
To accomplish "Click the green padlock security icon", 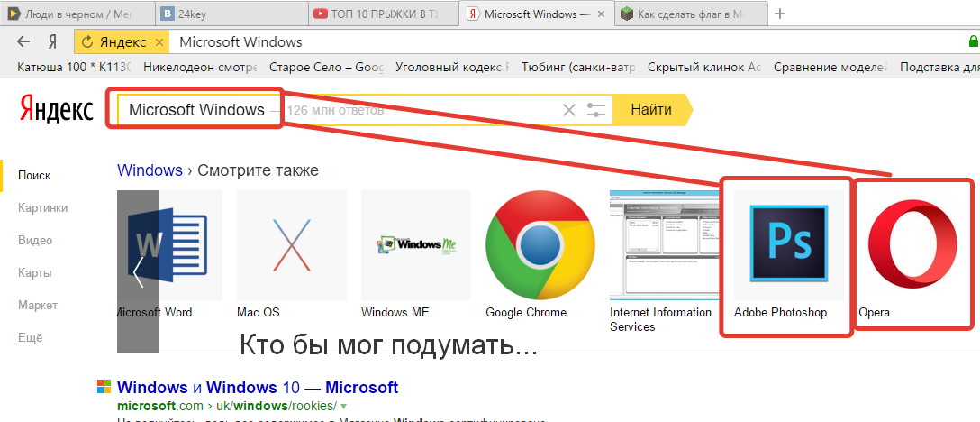I will [x=973, y=42].
